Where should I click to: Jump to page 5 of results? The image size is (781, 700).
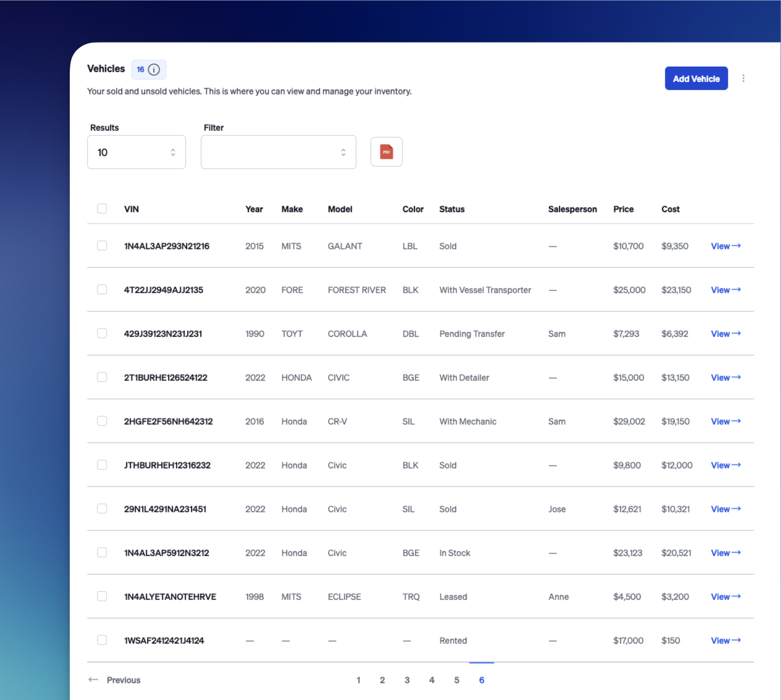[457, 680]
